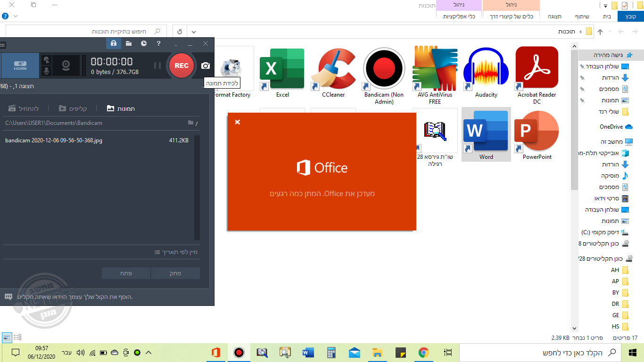644x362 pixels.
Task: Refresh the תוכנות folder view
Action: tap(180, 32)
